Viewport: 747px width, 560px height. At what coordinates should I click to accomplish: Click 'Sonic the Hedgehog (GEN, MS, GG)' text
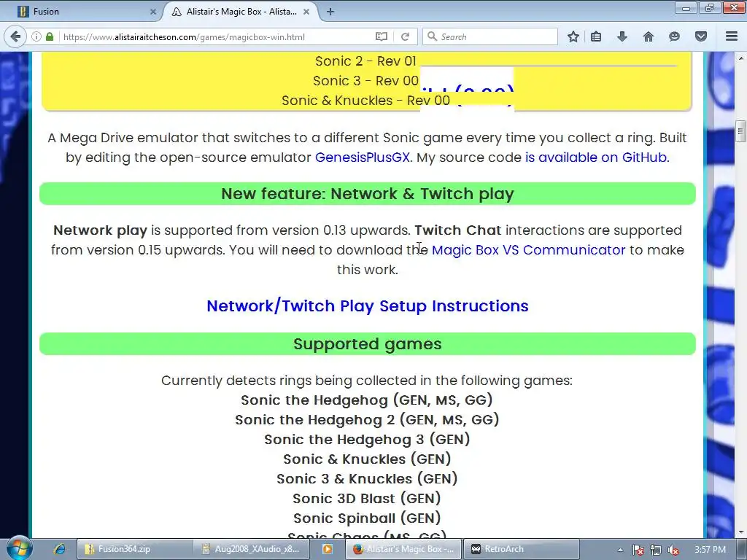point(366,400)
